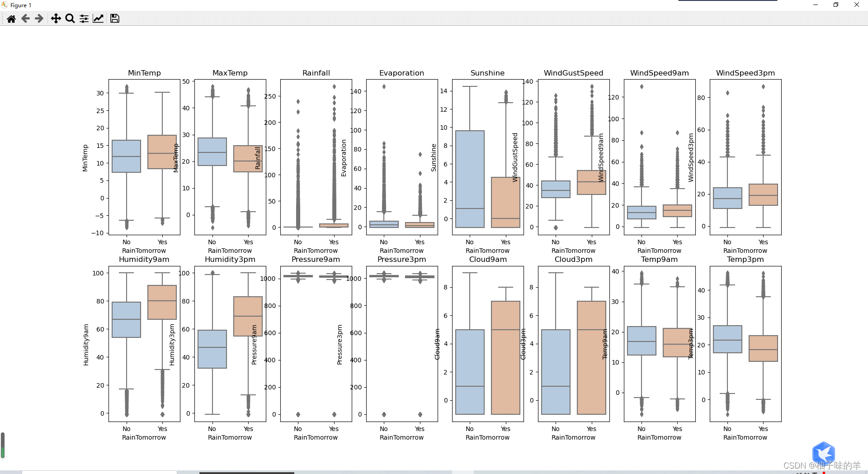Go forward to the next view
This screenshot has width=868, height=474.
[39, 19]
